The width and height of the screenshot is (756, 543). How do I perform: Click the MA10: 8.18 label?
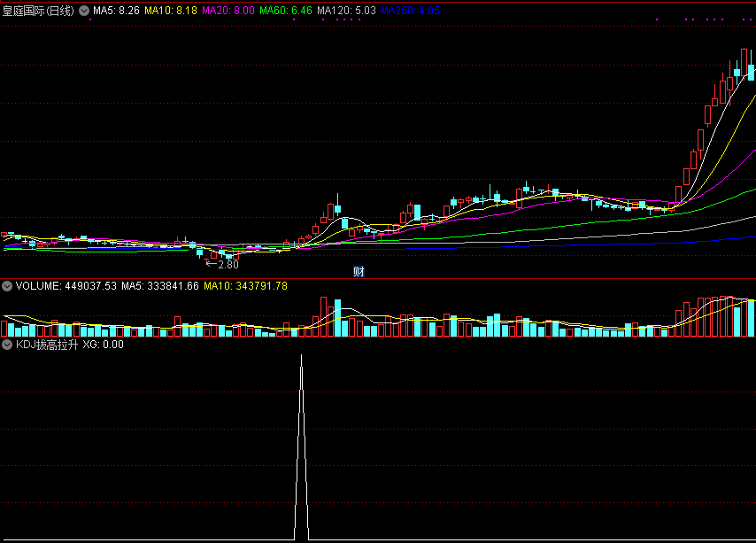pos(171,11)
